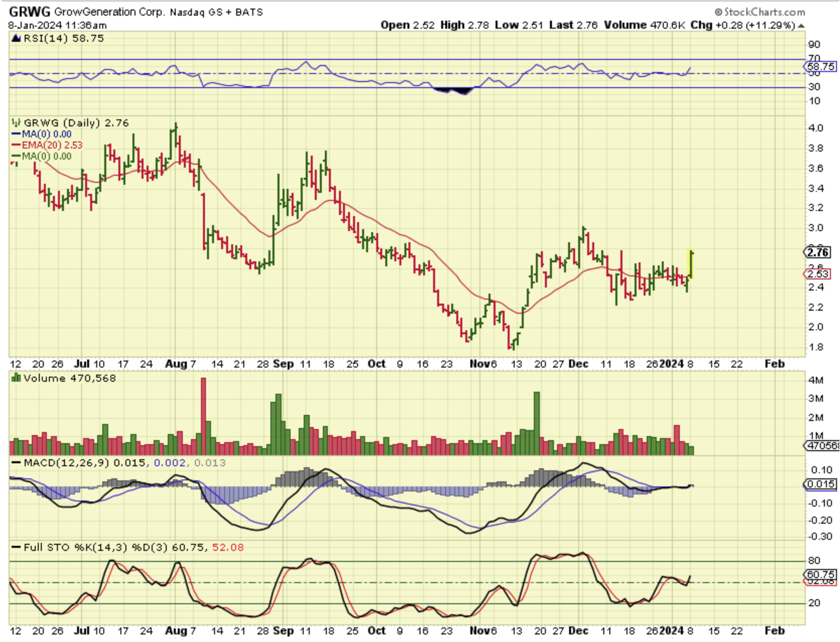Click the price bar icon beside GRWG (Daily)
Image resolution: width=840 pixels, height=642 pixels.
(x=16, y=122)
